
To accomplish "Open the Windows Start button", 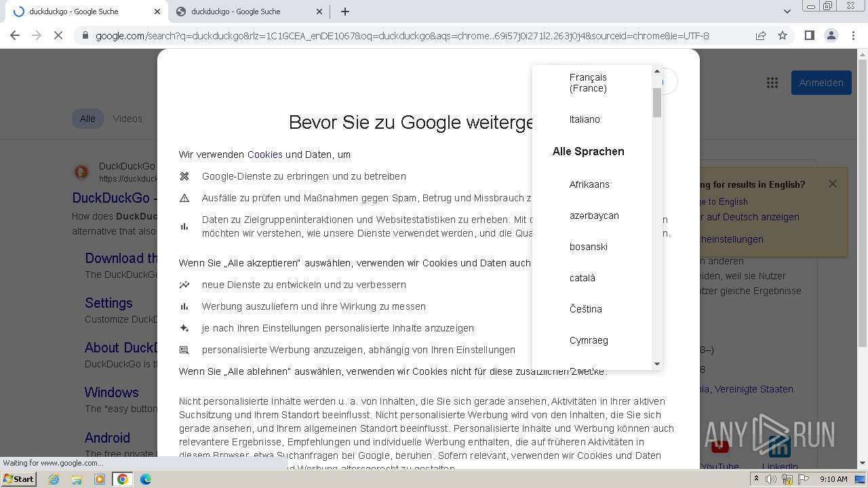I will 19,479.
